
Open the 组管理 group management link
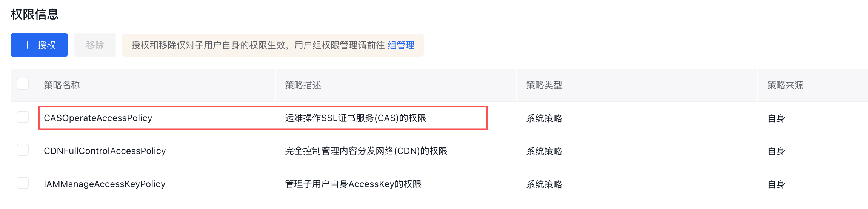pyautogui.click(x=401, y=45)
